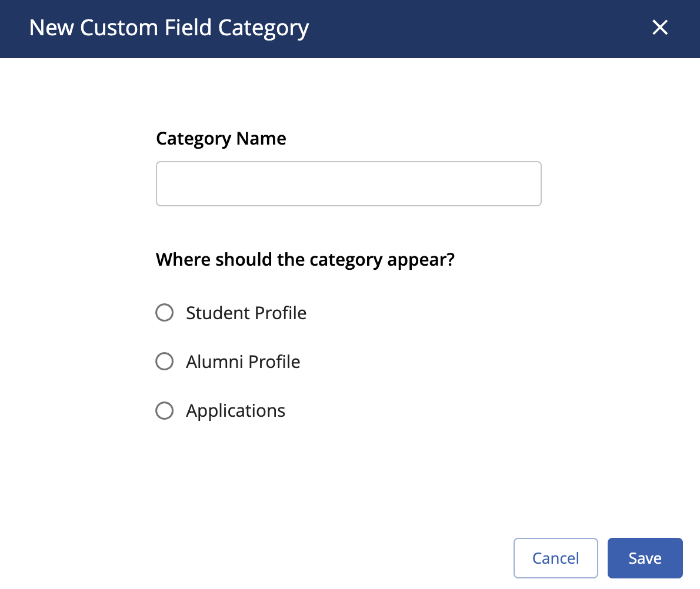
Task: Click the Save button
Action: tap(645, 558)
